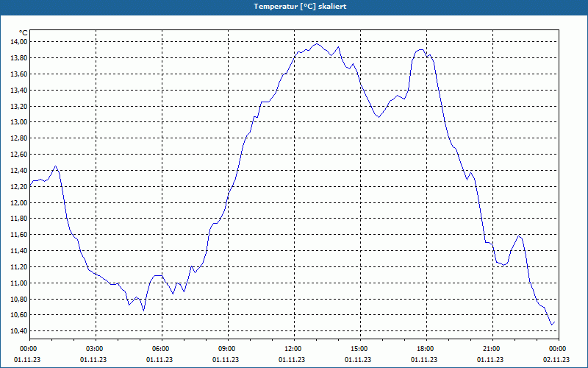Click the 12,60 axis tick label
Viewport: 588px width, 368px height.
(x=18, y=155)
